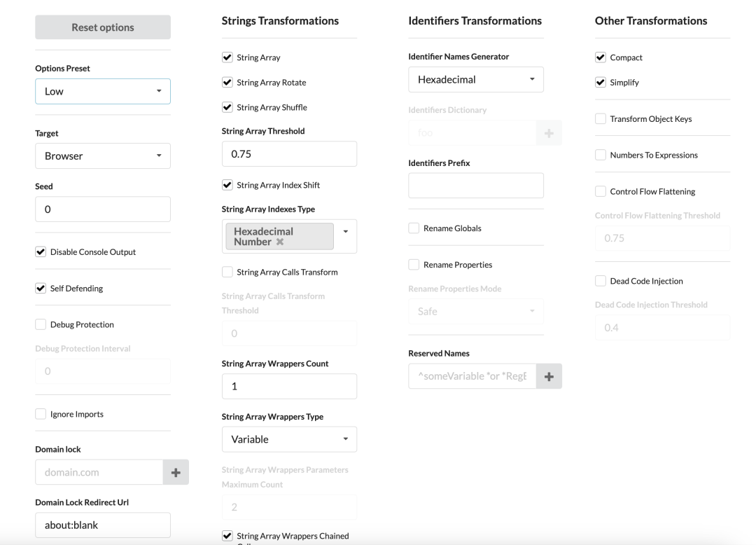
Task: Toggle the Transform Object Keys checkbox
Action: click(601, 119)
